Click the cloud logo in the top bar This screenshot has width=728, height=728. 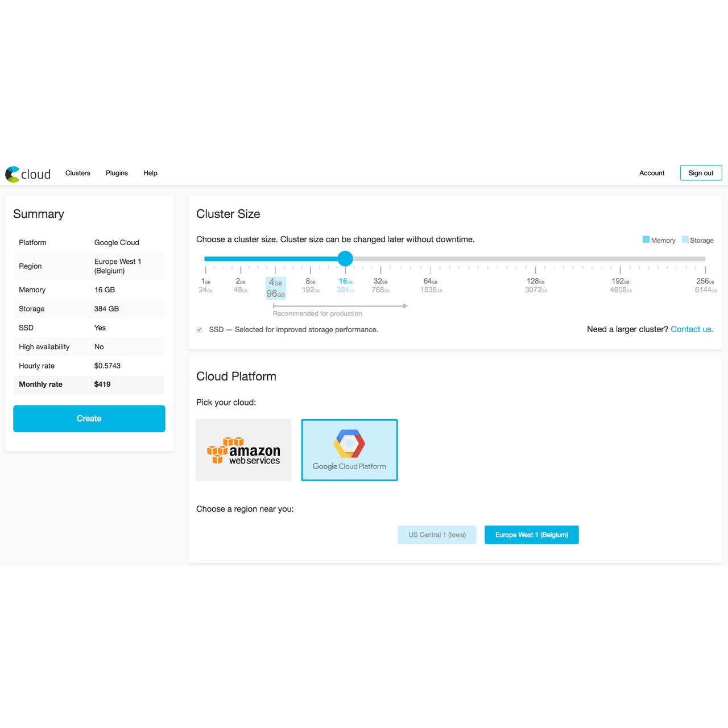[27, 173]
